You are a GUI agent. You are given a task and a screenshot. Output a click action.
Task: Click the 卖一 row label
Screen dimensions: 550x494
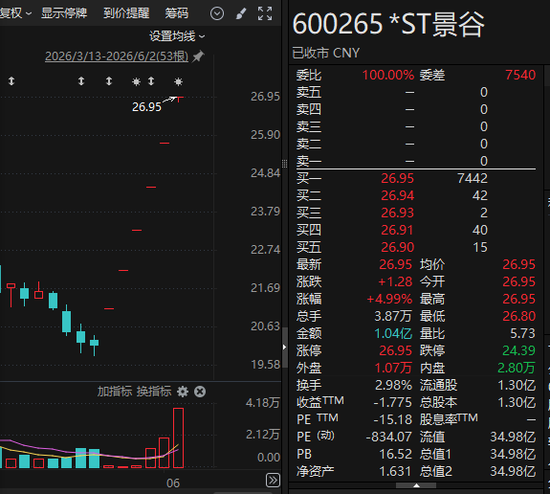(x=309, y=161)
